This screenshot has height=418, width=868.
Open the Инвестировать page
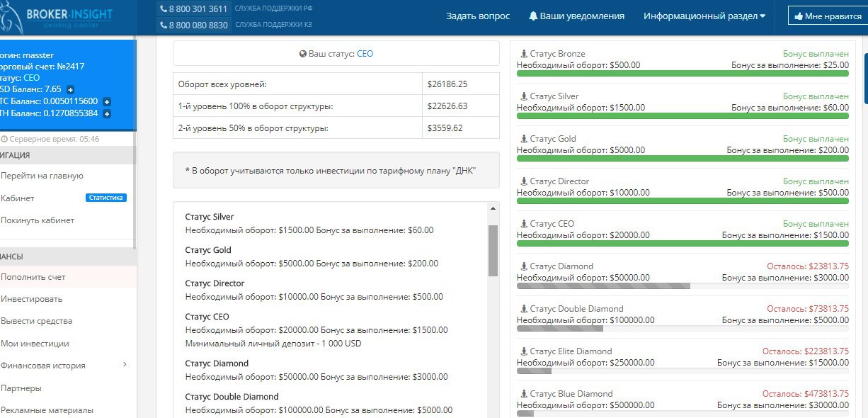coord(31,299)
